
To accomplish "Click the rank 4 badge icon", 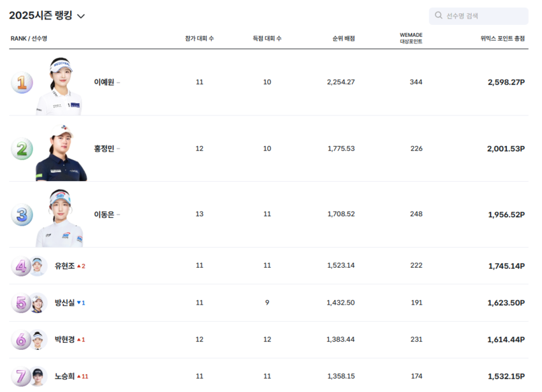I will 20,266.
